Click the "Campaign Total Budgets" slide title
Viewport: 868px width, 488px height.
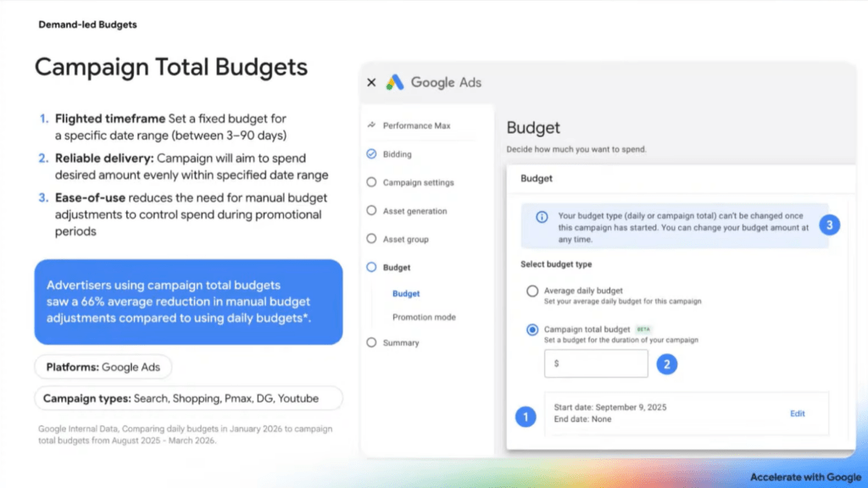[x=171, y=67]
